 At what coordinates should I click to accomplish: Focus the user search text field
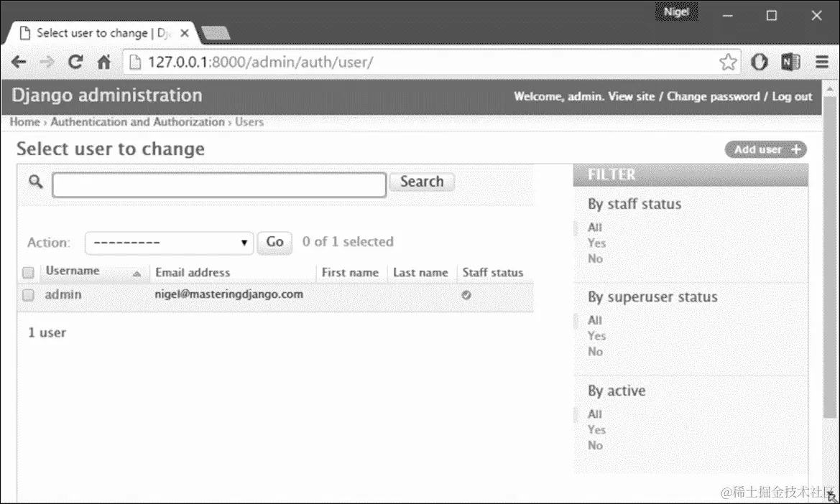click(x=219, y=185)
